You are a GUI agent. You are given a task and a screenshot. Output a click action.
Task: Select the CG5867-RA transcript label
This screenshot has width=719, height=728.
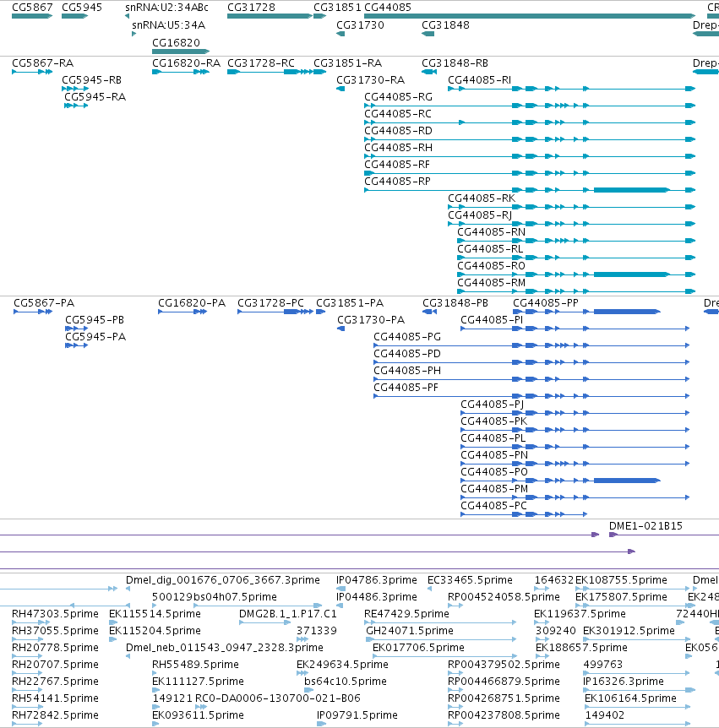(43, 63)
